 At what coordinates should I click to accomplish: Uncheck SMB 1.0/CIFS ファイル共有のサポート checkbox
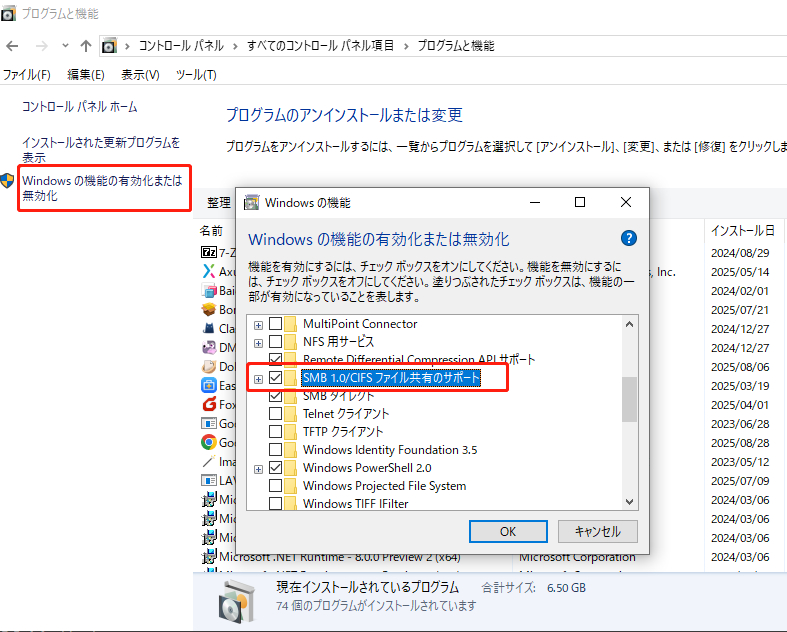click(276, 377)
